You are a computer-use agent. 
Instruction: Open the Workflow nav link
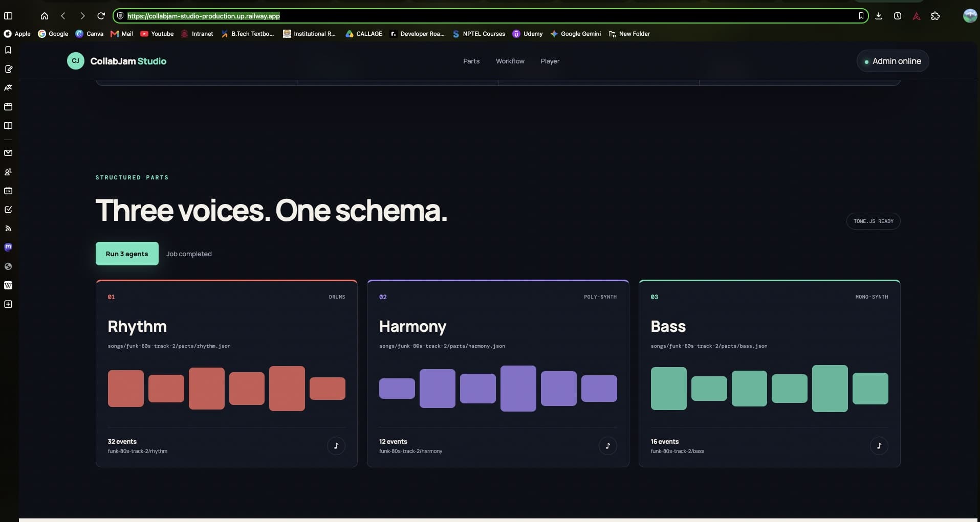click(x=510, y=61)
